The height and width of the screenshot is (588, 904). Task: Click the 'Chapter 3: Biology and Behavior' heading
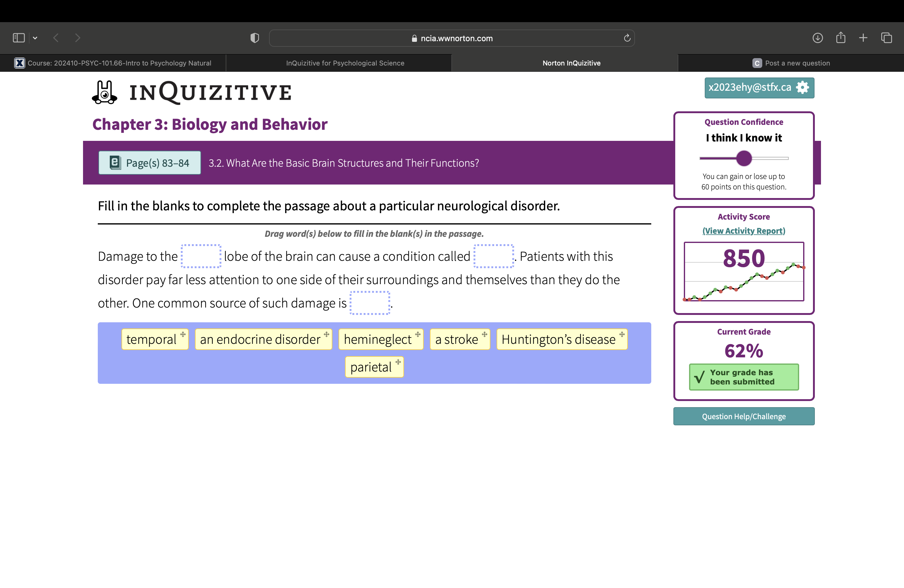(x=210, y=125)
